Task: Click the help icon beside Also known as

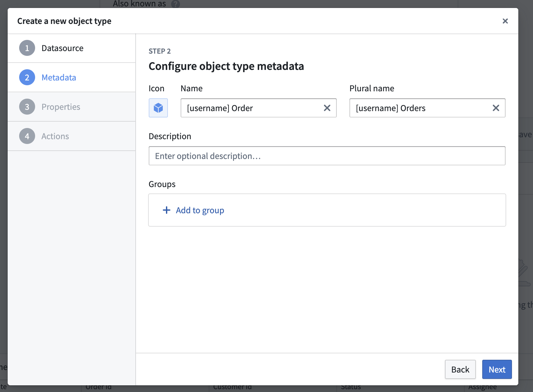Action: point(176,4)
